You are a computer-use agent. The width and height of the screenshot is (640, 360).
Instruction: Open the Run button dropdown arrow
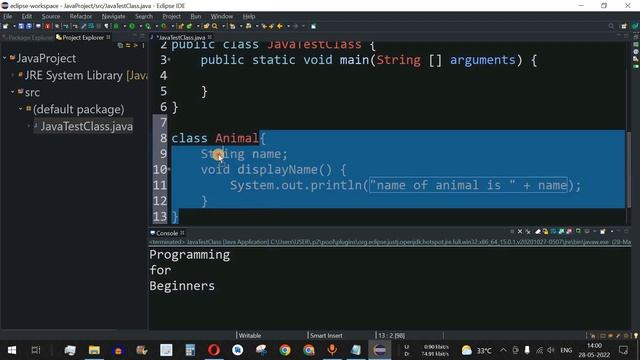[x=140, y=26]
